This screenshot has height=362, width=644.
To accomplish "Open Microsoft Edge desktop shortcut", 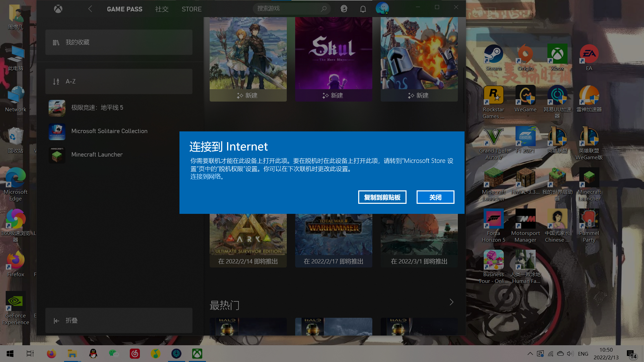I will (15, 185).
